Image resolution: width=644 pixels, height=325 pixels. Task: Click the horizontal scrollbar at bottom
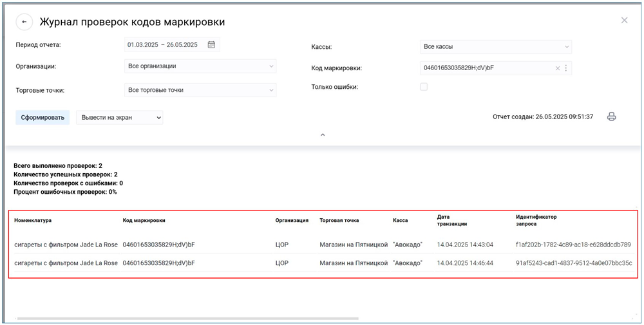(187, 319)
